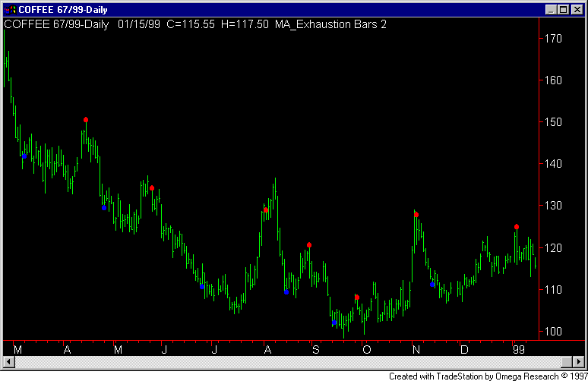Click the C=115.55 close value in status line

(191, 24)
